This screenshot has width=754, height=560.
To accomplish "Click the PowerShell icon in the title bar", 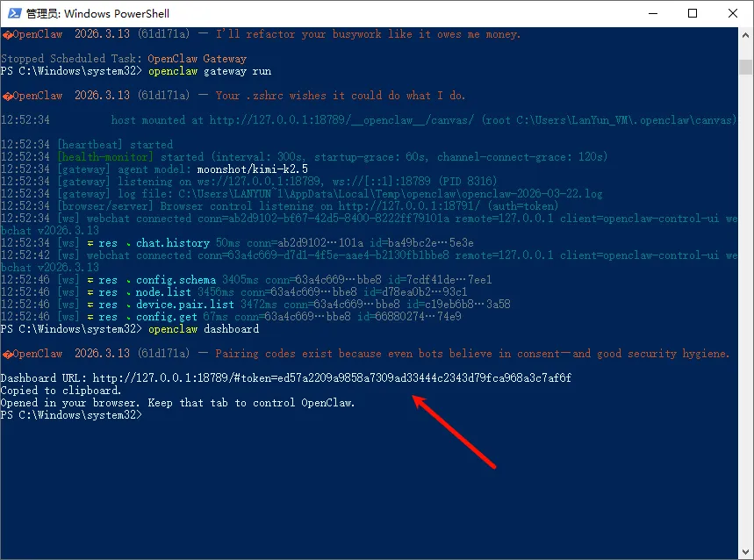I will (14, 13).
